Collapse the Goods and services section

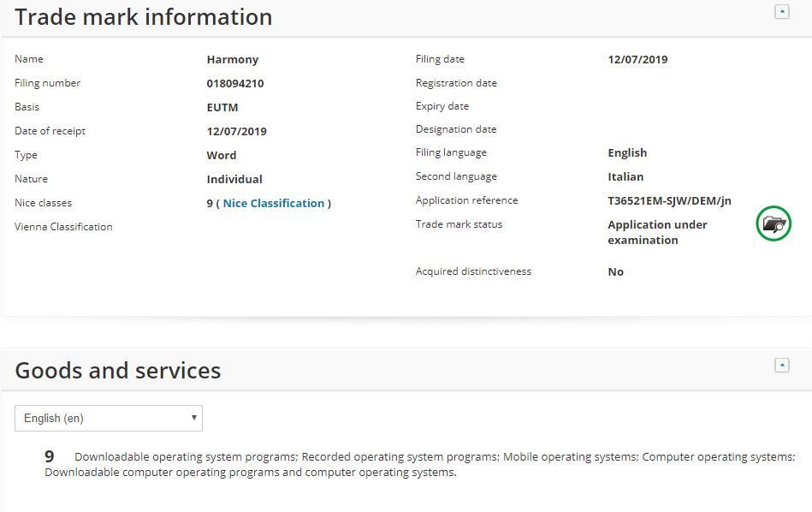point(781,366)
